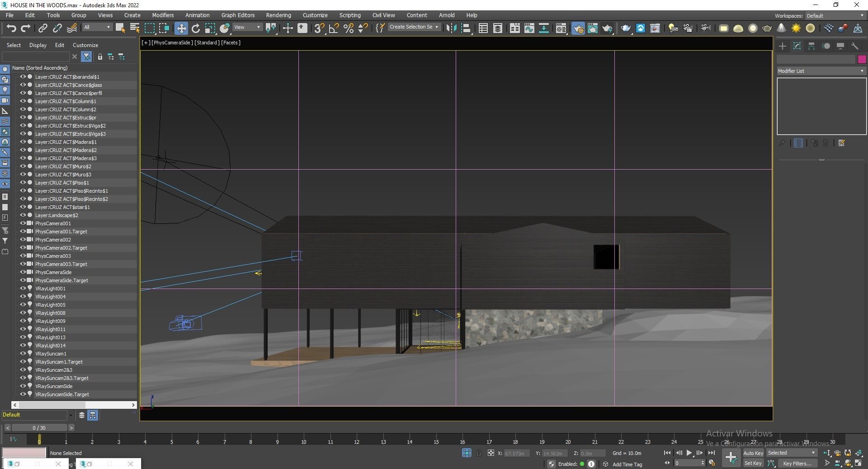Open Workspaces Default dropdown
Image resolution: width=868 pixels, height=469 pixels.
click(835, 16)
